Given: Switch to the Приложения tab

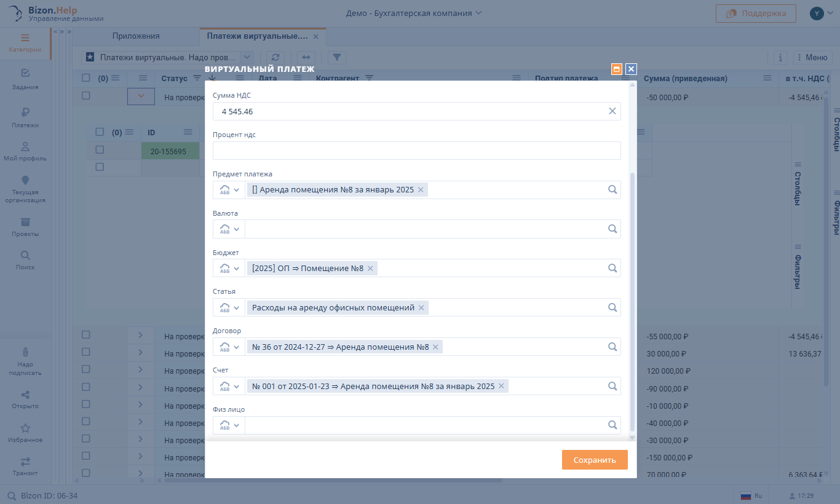Looking at the screenshot, I should 135,36.
